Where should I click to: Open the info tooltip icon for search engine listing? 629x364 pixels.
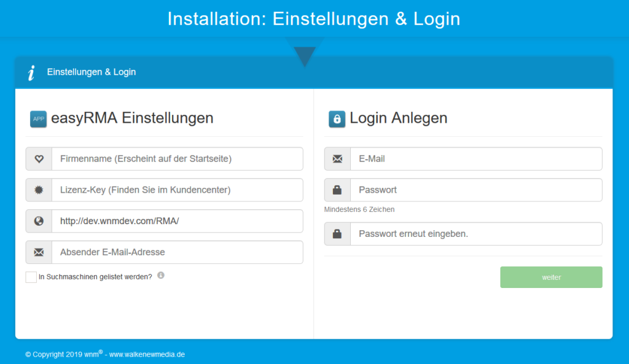coord(161,276)
